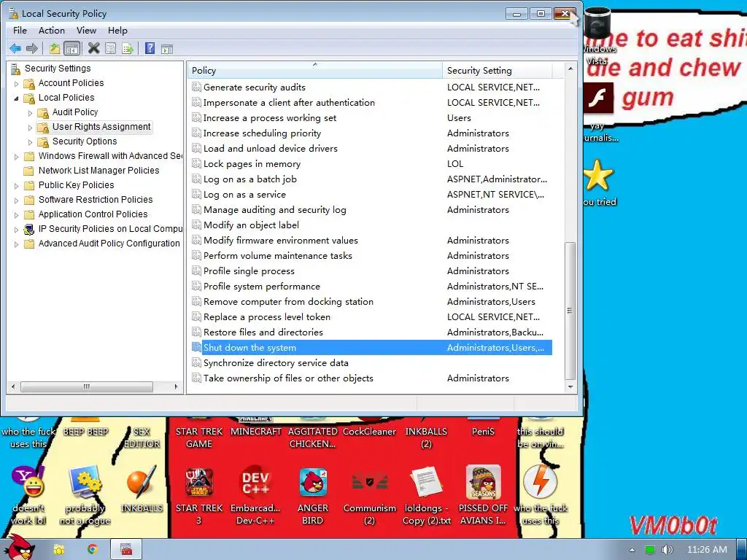Screen dimensions: 747x560
Task: Click the blue Help question mark icon
Action: (x=150, y=48)
